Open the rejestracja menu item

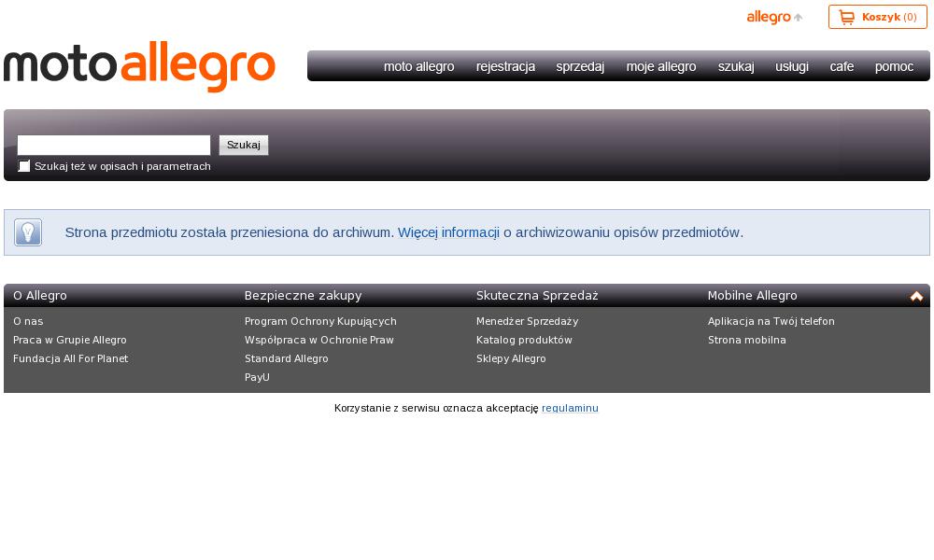(x=505, y=66)
